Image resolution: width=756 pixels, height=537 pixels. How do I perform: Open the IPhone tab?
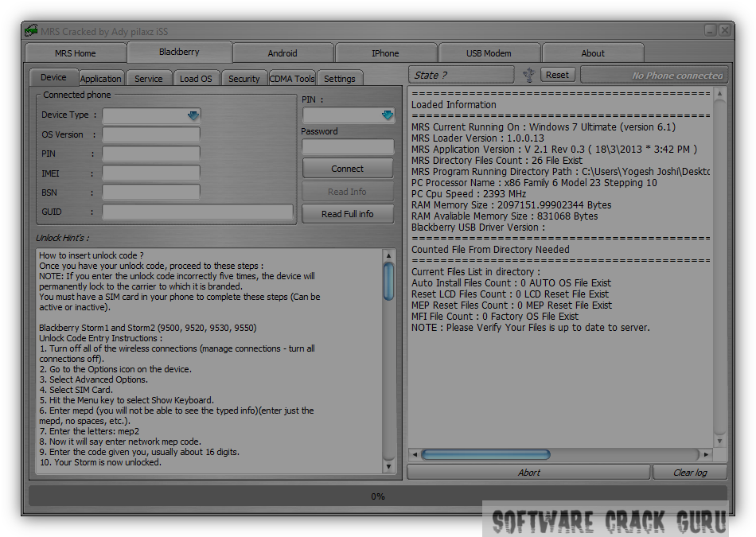pos(385,53)
